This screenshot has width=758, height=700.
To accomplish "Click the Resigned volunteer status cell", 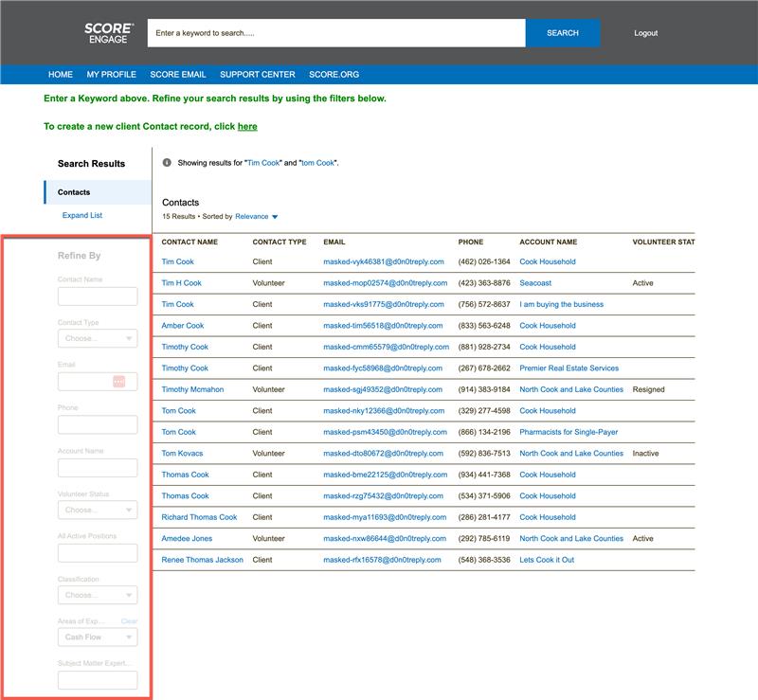I will (648, 389).
